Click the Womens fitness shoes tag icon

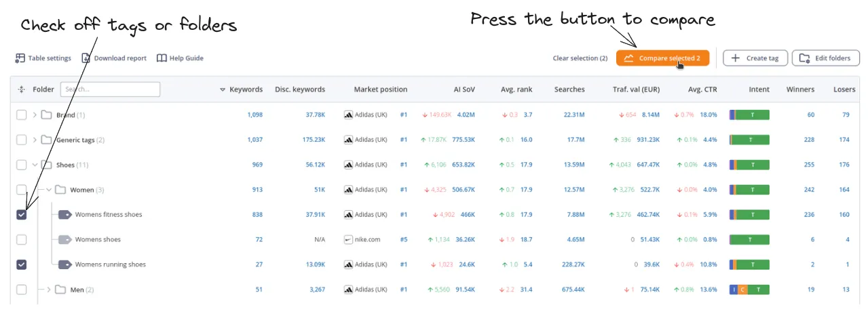click(64, 215)
